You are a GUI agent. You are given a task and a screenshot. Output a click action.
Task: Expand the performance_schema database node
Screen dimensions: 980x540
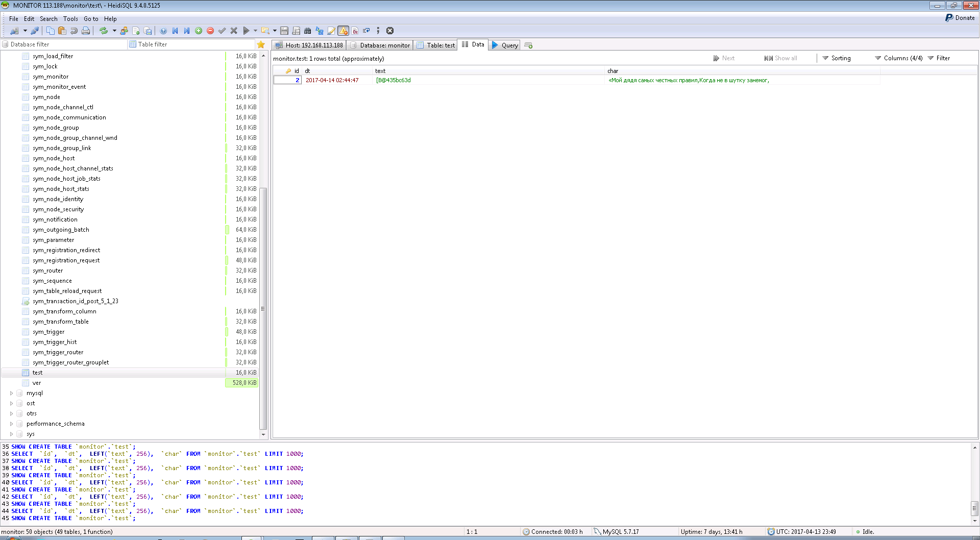pyautogui.click(x=11, y=424)
